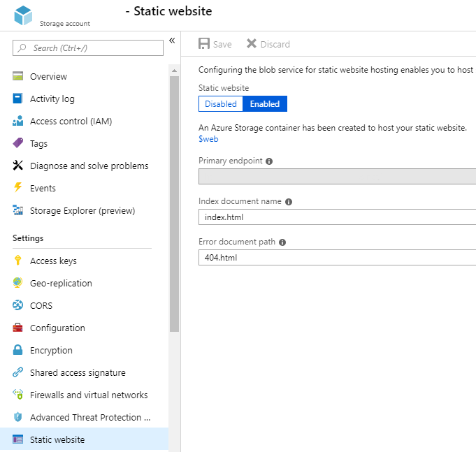Click the Save floppy disk icon
Image resolution: width=476 pixels, height=452 pixels.
tap(204, 43)
